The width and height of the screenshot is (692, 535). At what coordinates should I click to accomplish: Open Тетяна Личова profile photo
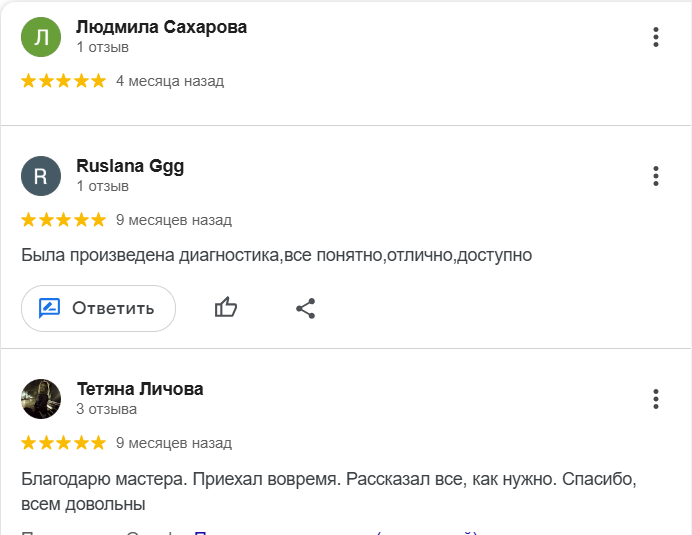click(x=41, y=399)
